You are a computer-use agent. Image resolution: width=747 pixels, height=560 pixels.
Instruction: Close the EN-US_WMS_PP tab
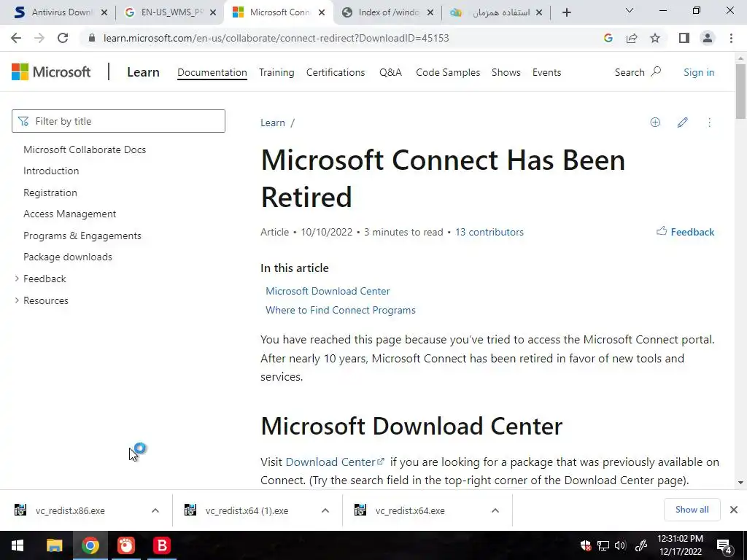[213, 12]
